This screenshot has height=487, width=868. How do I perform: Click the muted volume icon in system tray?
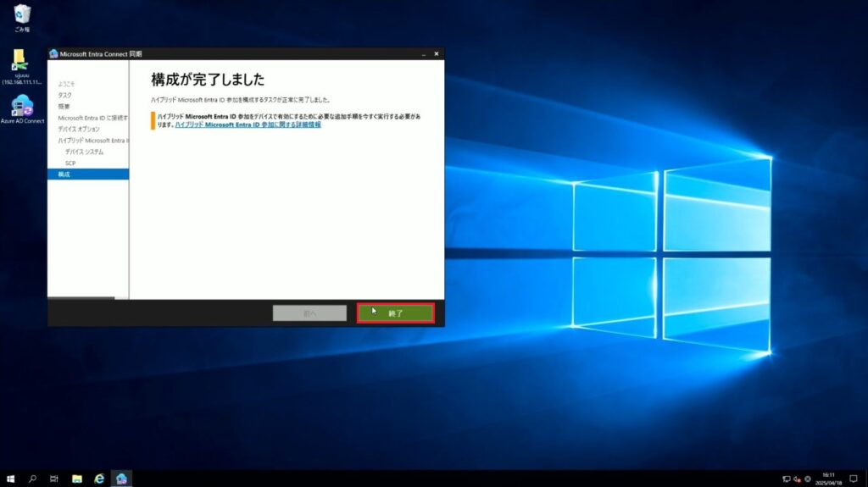pos(797,479)
